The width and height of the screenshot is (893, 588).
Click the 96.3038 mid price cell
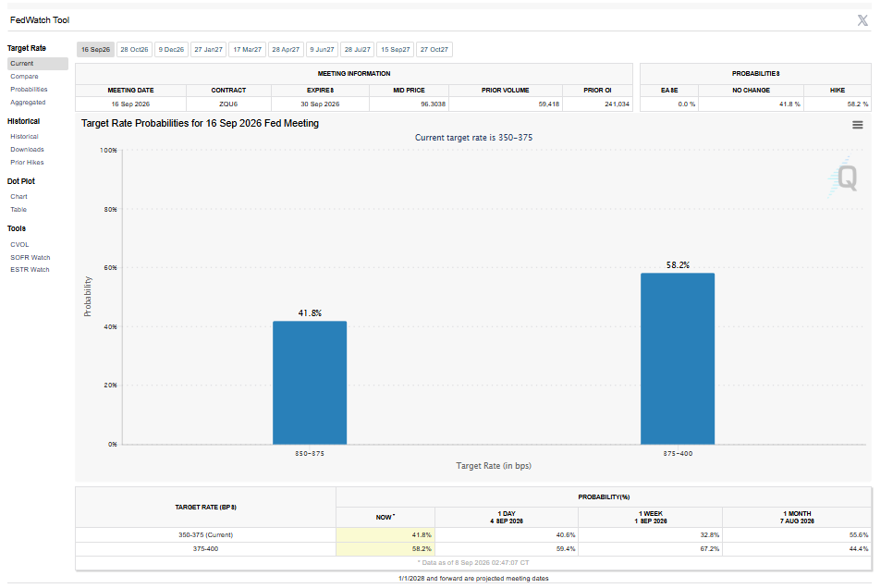[409, 104]
